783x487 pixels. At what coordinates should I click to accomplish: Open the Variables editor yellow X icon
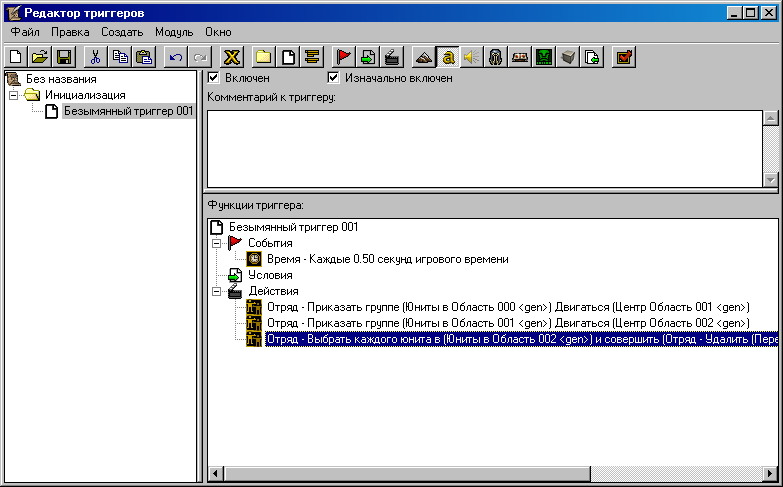click(x=232, y=57)
